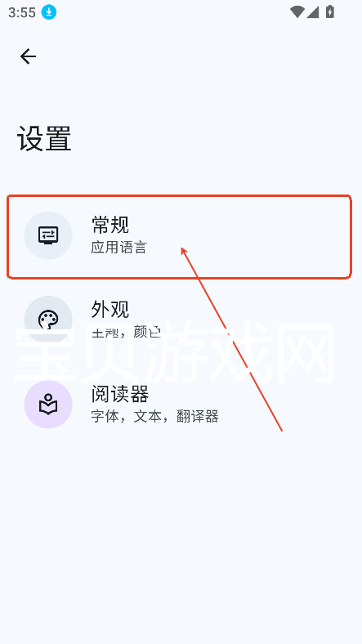Select the 字体，文本，翻译器 subtitle
362x644 pixels.
(154, 417)
